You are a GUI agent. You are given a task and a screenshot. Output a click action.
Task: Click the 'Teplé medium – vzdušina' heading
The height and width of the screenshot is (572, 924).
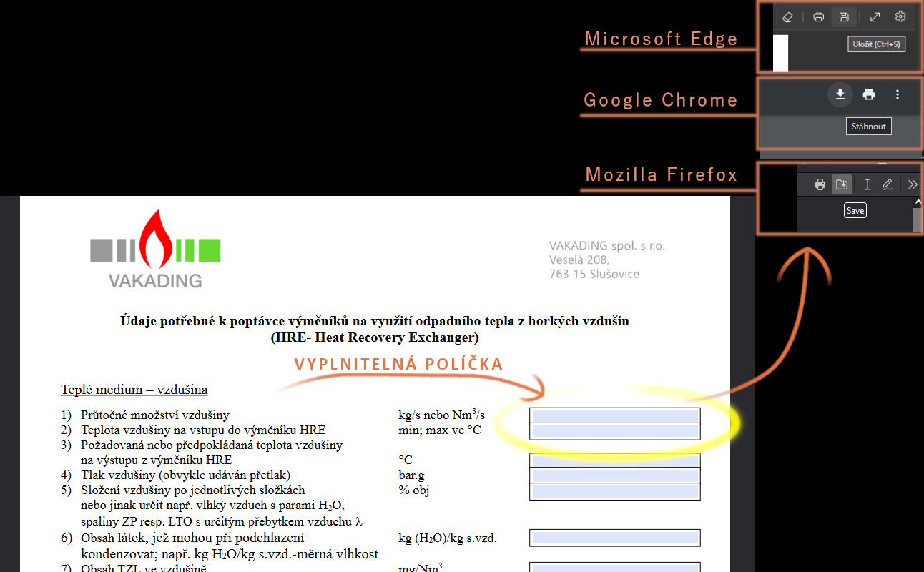tap(134, 390)
